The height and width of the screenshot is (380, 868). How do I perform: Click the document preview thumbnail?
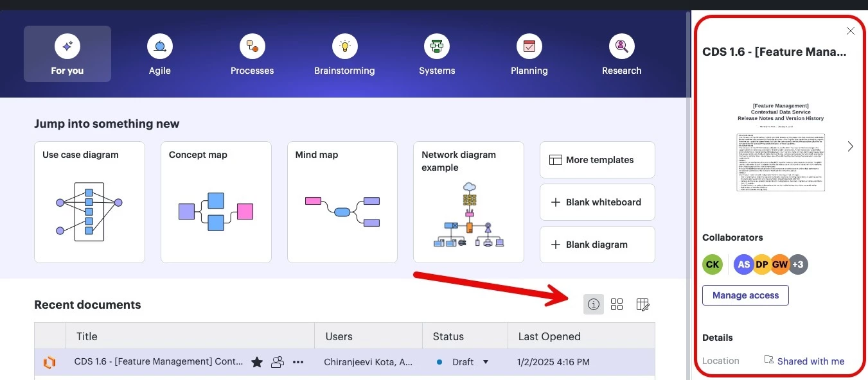(781, 146)
